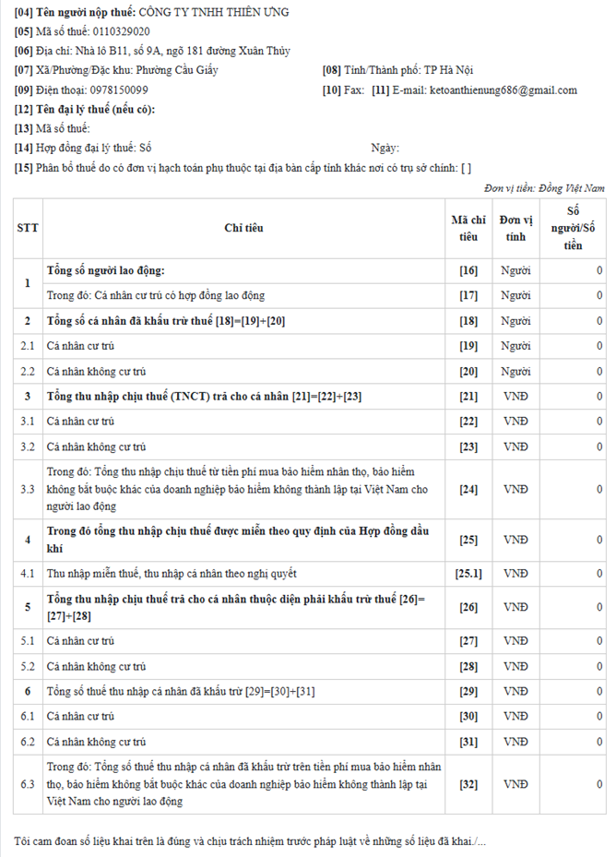Focus the amount cell for indicator [24]

click(573, 489)
